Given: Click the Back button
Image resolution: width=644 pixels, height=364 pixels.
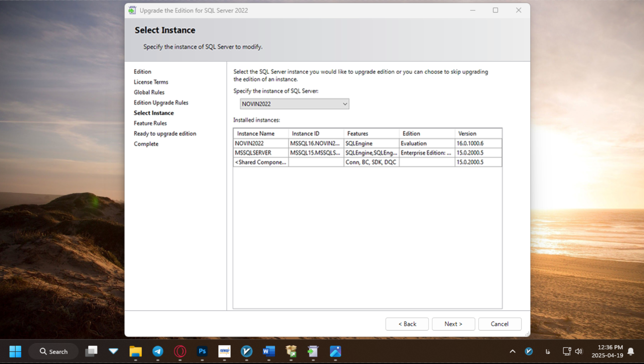Looking at the screenshot, I should click(407, 324).
